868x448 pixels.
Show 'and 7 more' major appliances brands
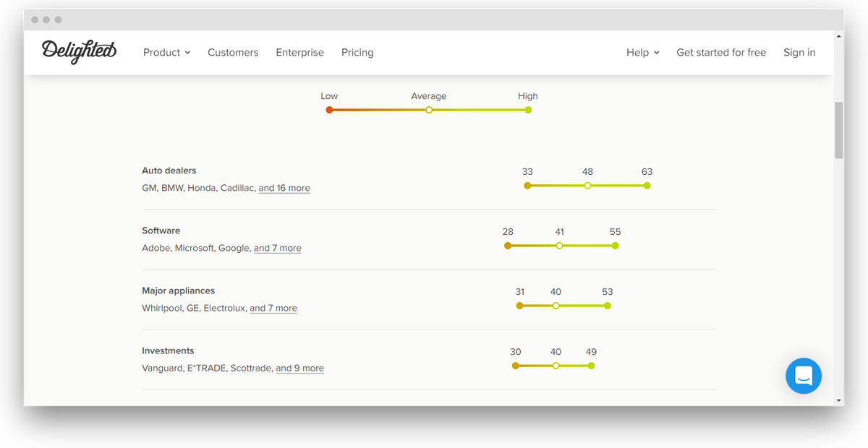[273, 308]
